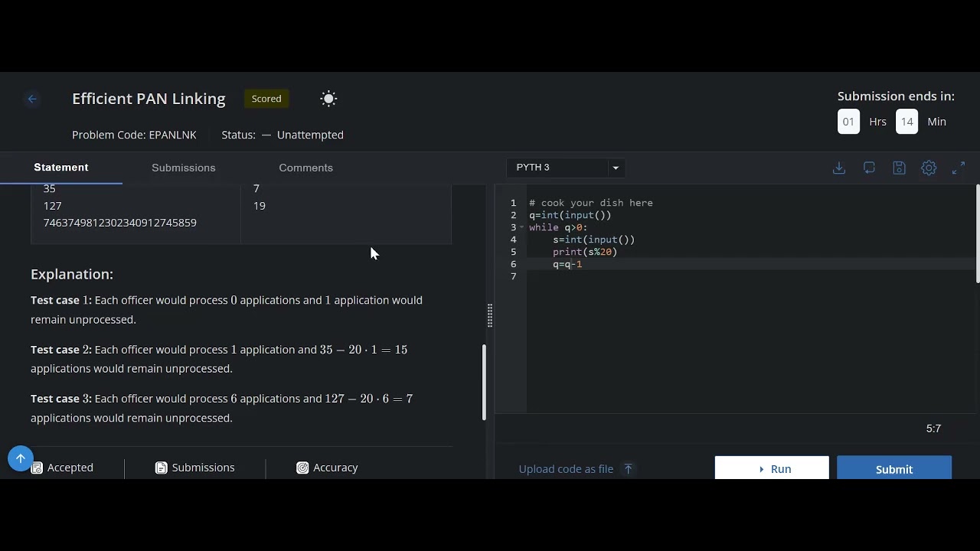The height and width of the screenshot is (551, 980).
Task: Click the problem statement scrollbar
Action: click(x=484, y=382)
